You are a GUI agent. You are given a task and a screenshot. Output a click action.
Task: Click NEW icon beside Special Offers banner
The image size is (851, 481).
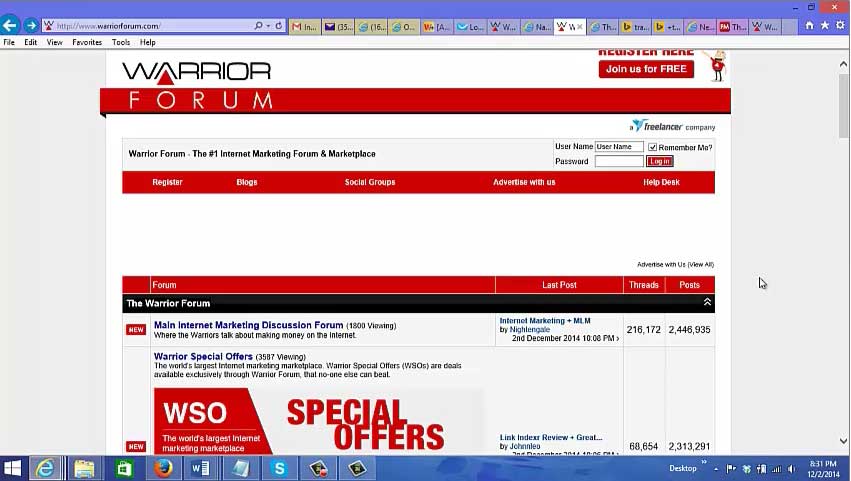point(136,446)
